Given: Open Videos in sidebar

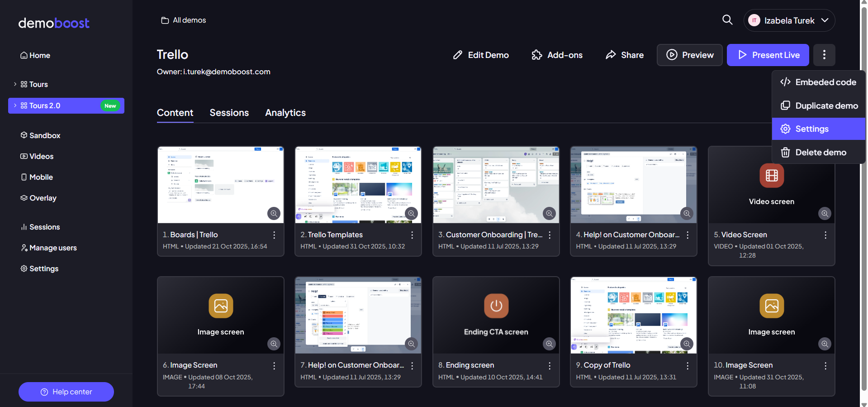Looking at the screenshot, I should point(37,156).
